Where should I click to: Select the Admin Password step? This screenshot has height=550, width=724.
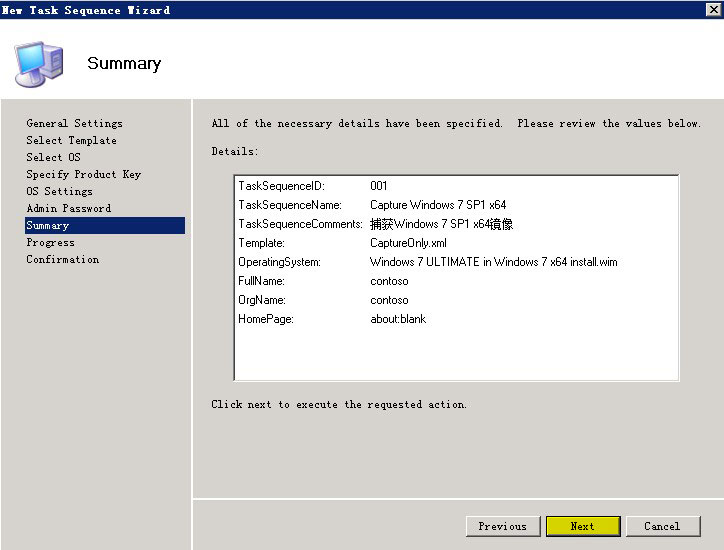[68, 208]
